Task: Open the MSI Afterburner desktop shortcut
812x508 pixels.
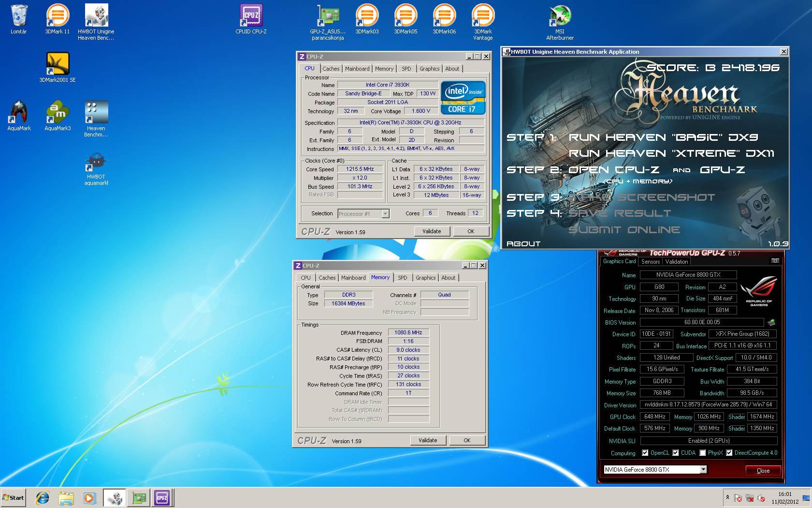Action: pos(560,22)
